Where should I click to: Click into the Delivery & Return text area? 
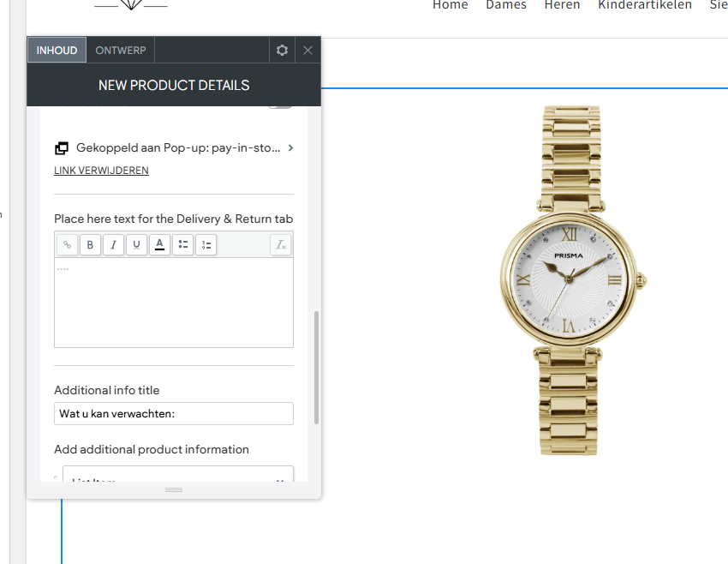pos(174,303)
